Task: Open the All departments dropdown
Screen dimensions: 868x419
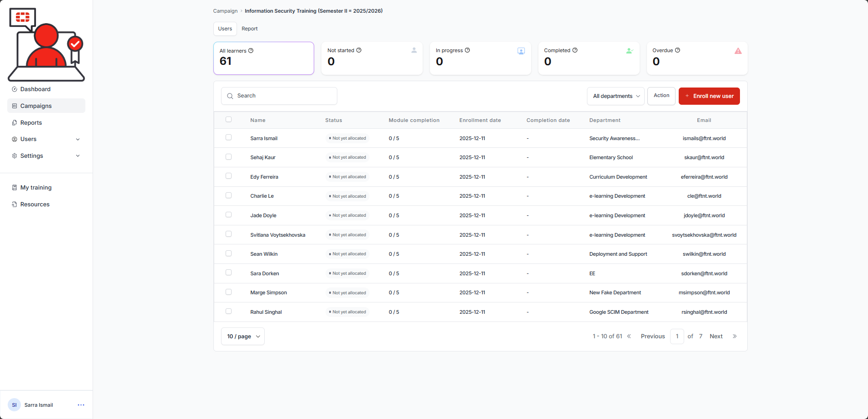Action: coord(616,96)
